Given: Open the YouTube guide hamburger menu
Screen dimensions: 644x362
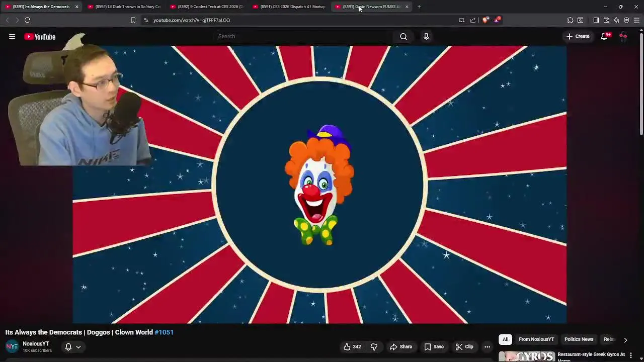Looking at the screenshot, I should click(12, 36).
